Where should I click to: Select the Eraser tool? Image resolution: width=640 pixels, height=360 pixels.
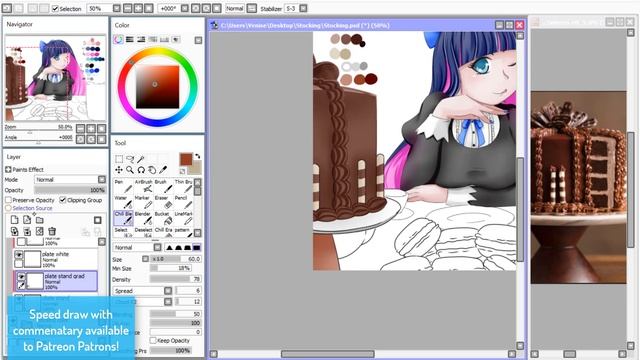pyautogui.click(x=163, y=202)
